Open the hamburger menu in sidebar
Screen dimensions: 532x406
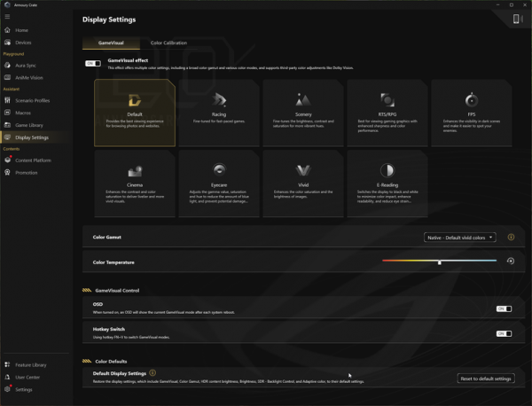tap(7, 17)
